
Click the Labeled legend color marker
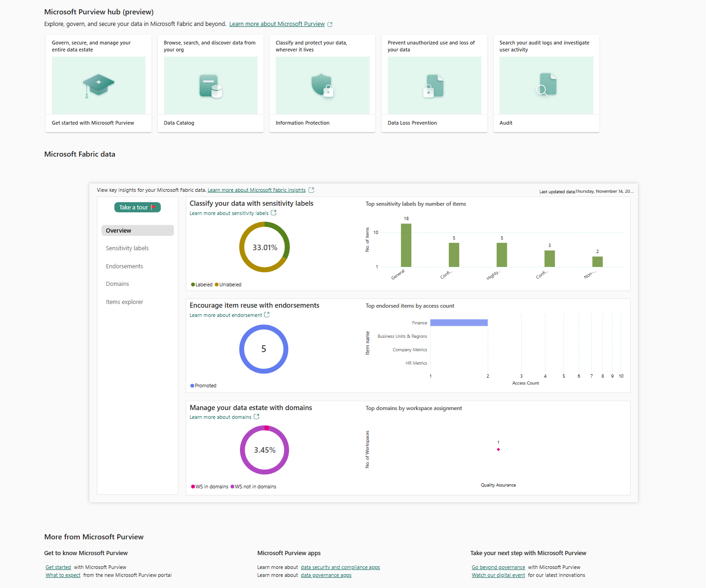[193, 285]
